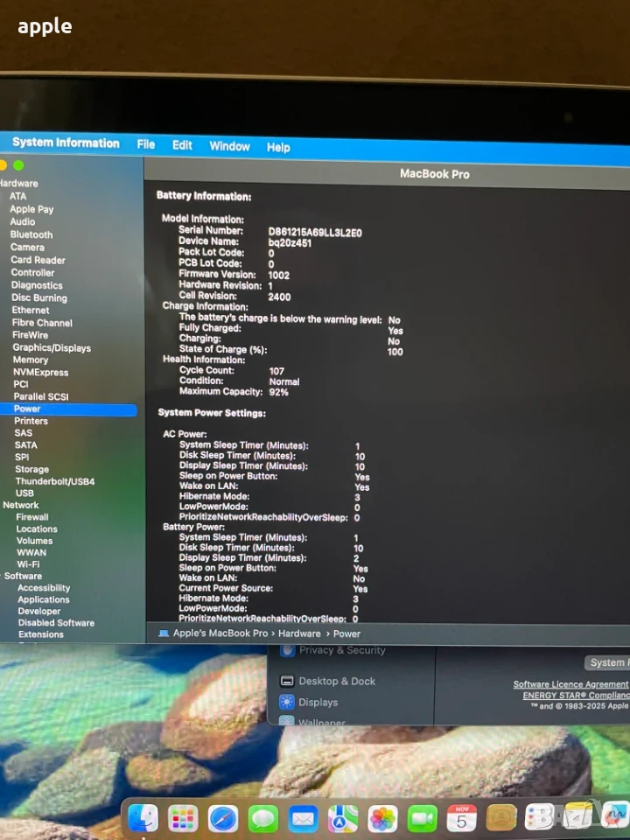Click the Maximum Capacity value 92%

(278, 393)
